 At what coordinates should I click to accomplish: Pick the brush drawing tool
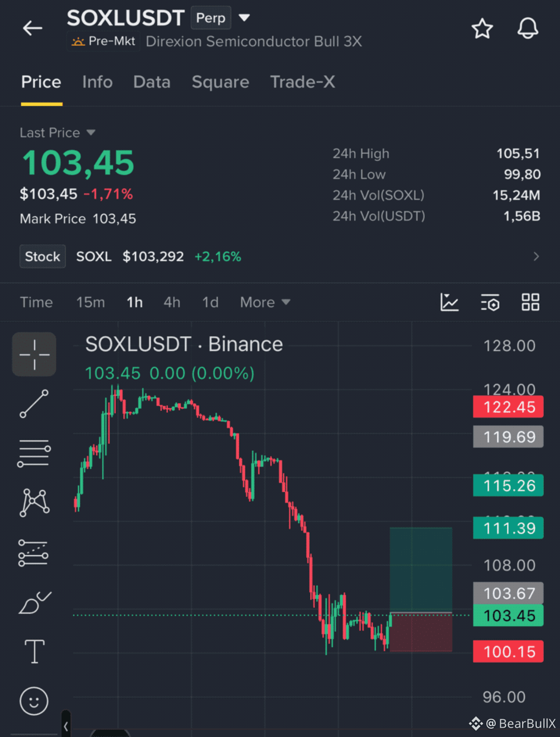[34, 603]
